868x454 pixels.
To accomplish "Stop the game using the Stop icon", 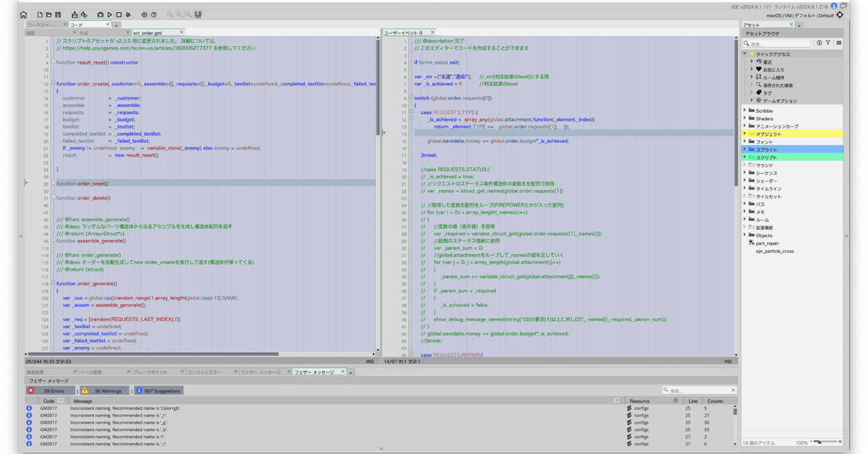I will click(x=119, y=14).
